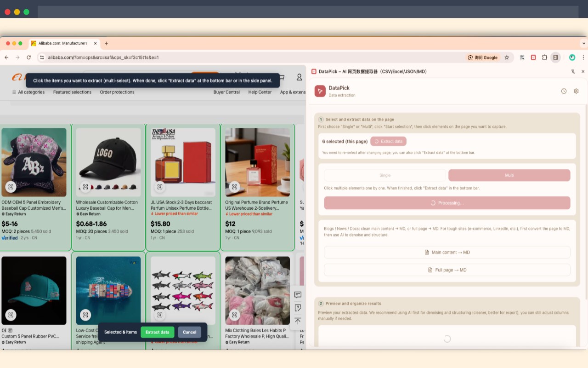
Task: Click Extract data in the side panel
Action: 388,141
